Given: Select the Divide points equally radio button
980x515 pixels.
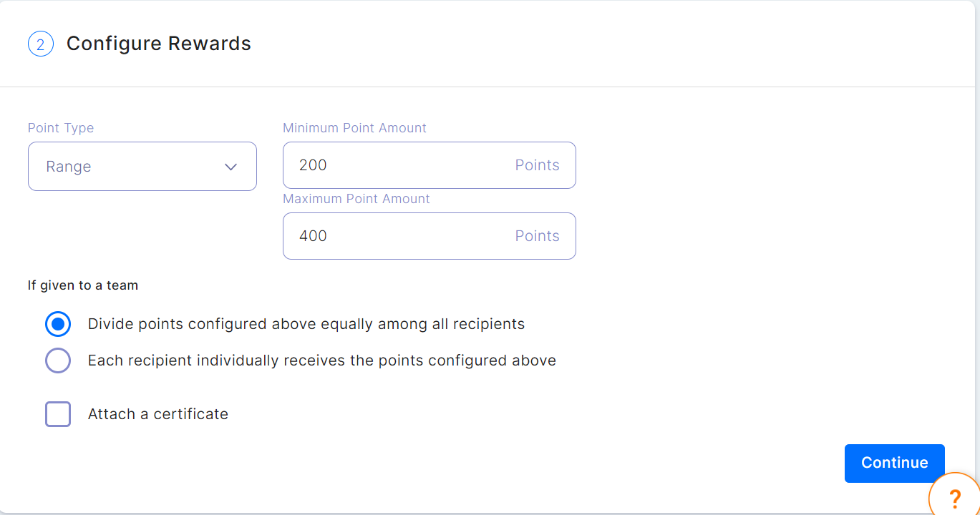Looking at the screenshot, I should point(58,324).
